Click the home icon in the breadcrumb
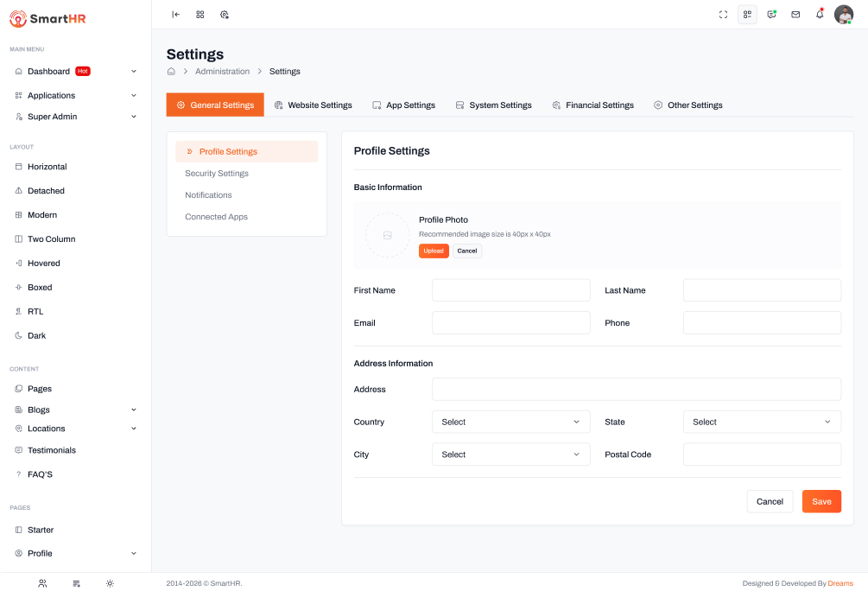 tap(171, 72)
